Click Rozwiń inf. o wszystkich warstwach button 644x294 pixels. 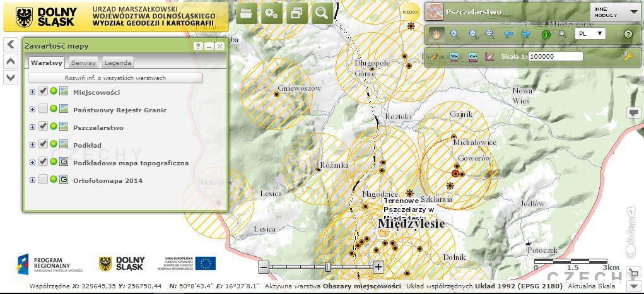115,78
